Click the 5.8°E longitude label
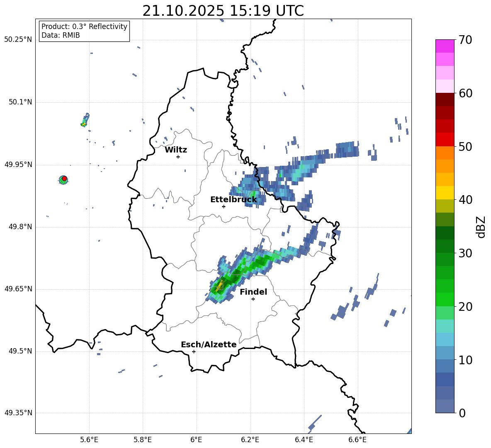Screen dimensions: 491x448 click(143, 440)
